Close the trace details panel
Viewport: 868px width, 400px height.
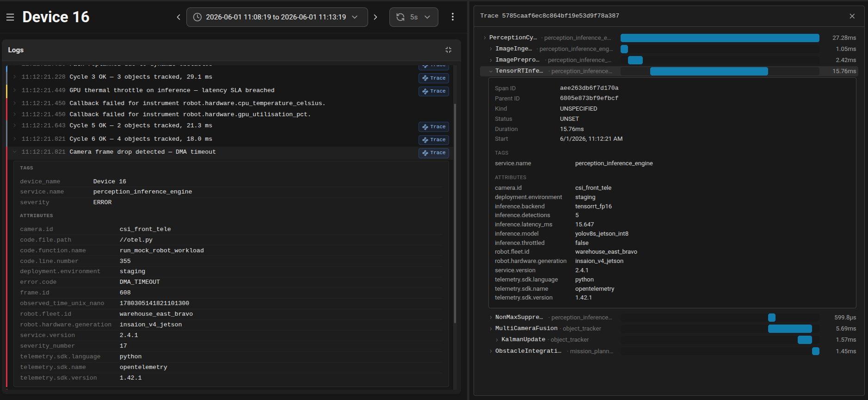[852, 16]
